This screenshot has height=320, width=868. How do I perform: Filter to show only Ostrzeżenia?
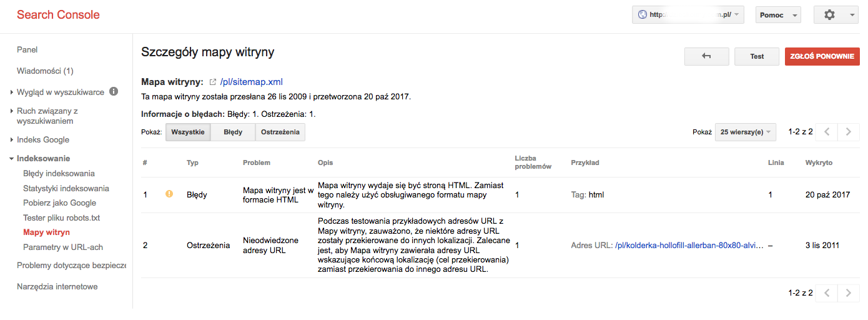click(280, 132)
